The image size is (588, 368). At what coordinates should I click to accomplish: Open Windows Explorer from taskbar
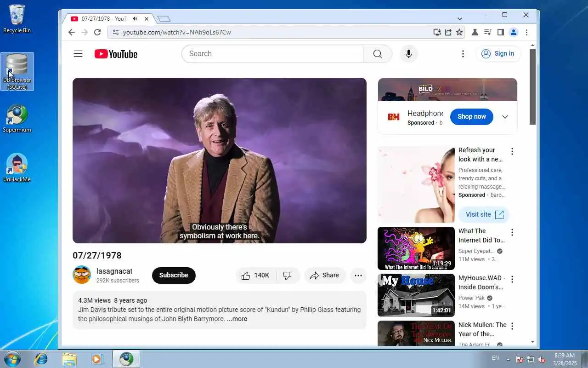69,359
